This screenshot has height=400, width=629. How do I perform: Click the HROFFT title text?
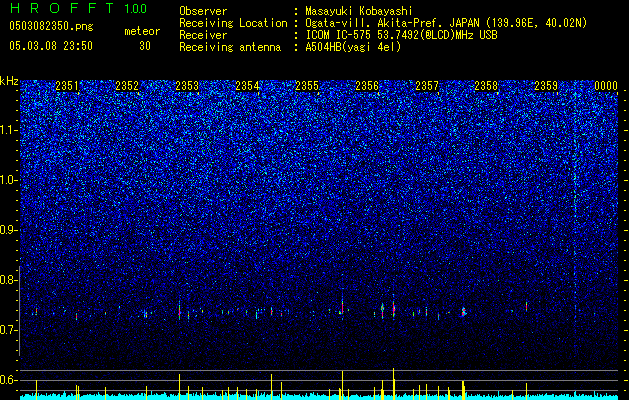point(62,8)
